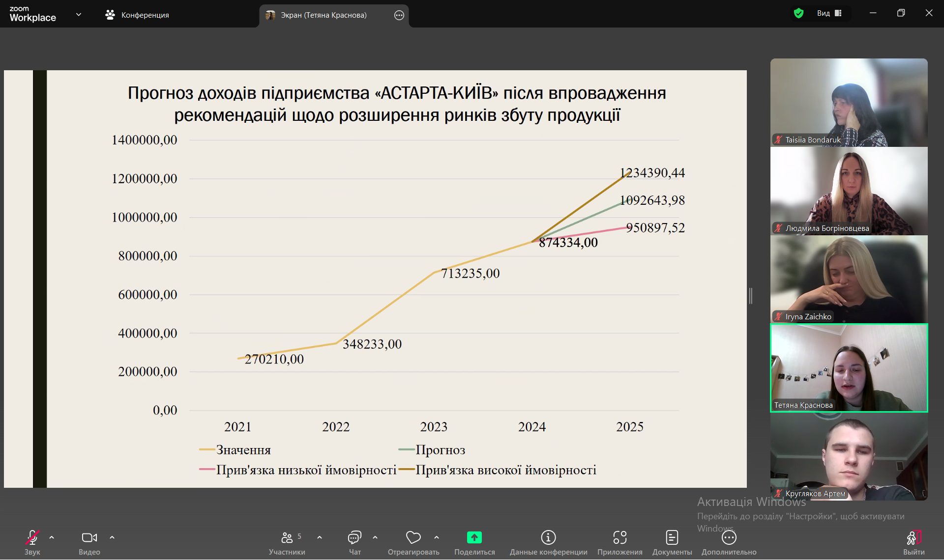
Task: Expand video options arrow next to Видео
Action: [x=112, y=538]
